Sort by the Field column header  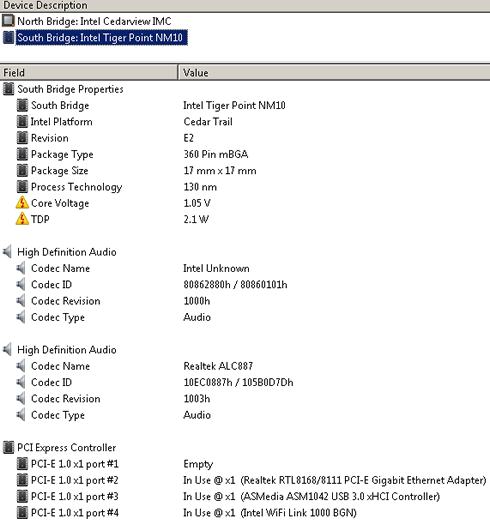coord(89,73)
